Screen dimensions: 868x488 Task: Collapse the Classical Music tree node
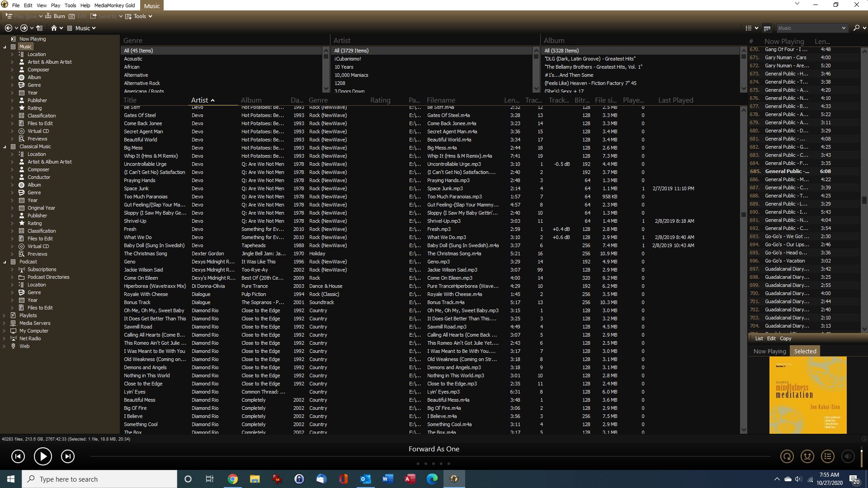[5, 147]
